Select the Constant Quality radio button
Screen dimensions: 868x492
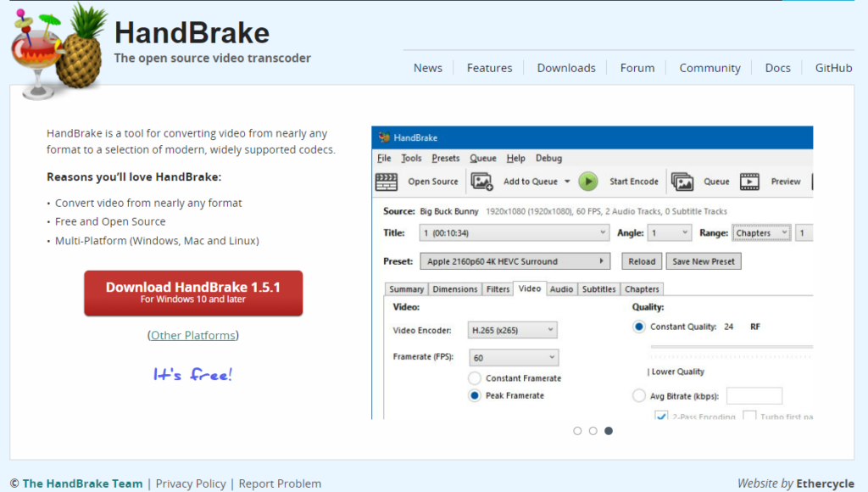(x=639, y=327)
